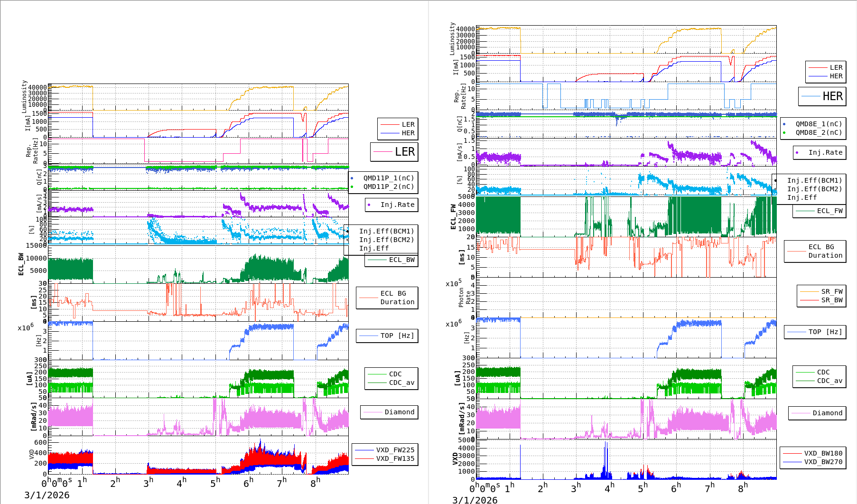The image size is (857, 504).
Task: Select Inj.Eff(BCM1) legend entry in right panel
Action: click(x=814, y=180)
